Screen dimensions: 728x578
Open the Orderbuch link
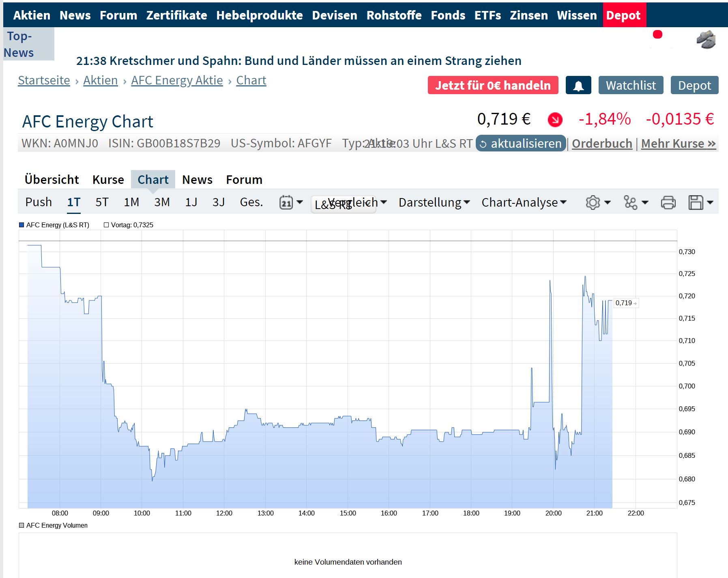[602, 144]
